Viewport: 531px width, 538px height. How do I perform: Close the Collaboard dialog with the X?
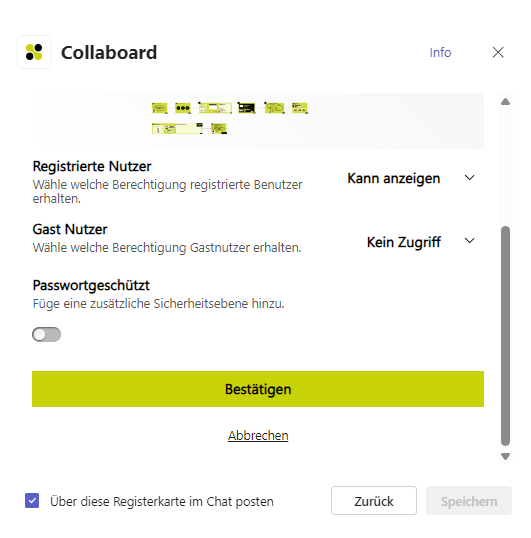[498, 52]
